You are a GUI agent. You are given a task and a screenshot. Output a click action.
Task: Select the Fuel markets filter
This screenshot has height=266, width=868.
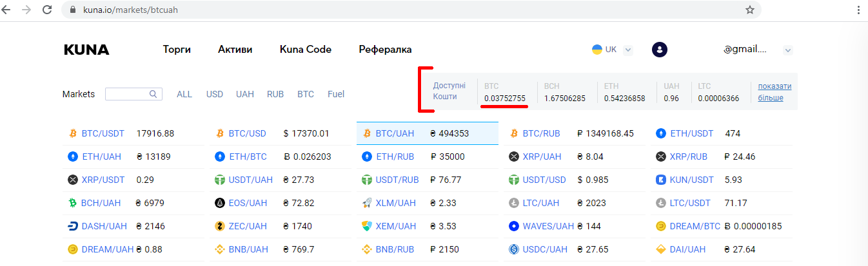[336, 94]
